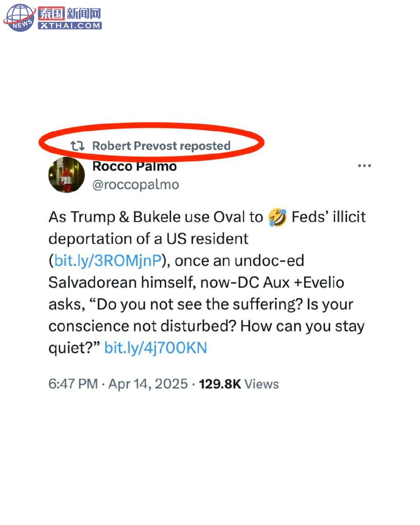View the 129.8K Views count
The width and height of the screenshot is (420, 525).
239,384
